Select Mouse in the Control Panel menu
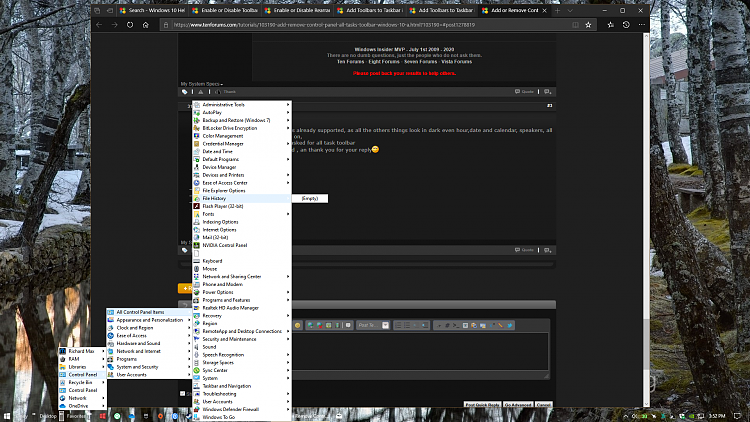750x422 pixels. click(242, 269)
